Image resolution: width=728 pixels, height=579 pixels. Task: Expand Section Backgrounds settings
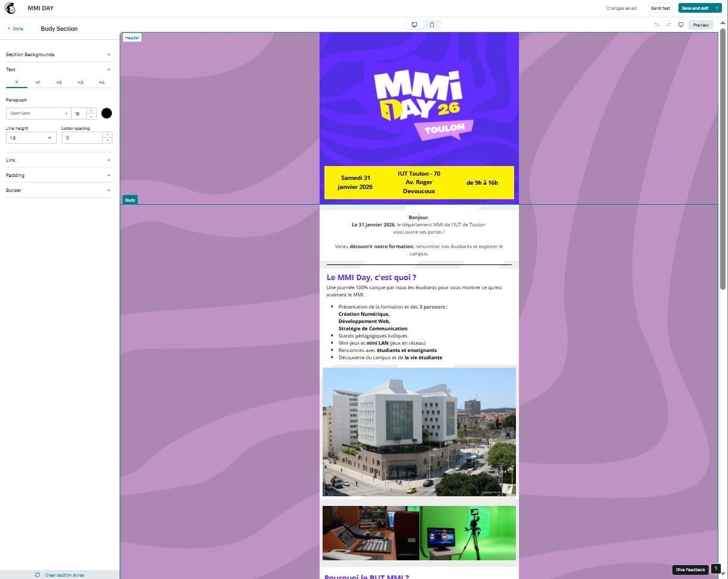(59, 54)
